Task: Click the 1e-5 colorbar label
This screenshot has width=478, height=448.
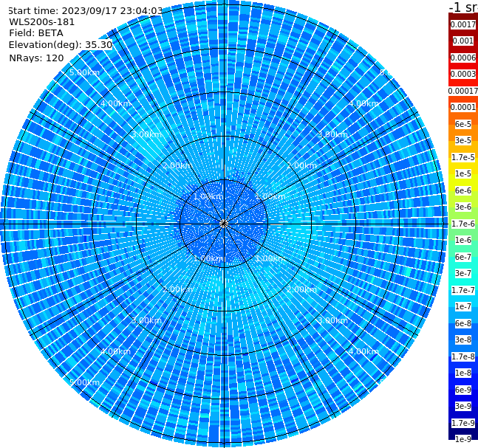Action: [x=463, y=173]
